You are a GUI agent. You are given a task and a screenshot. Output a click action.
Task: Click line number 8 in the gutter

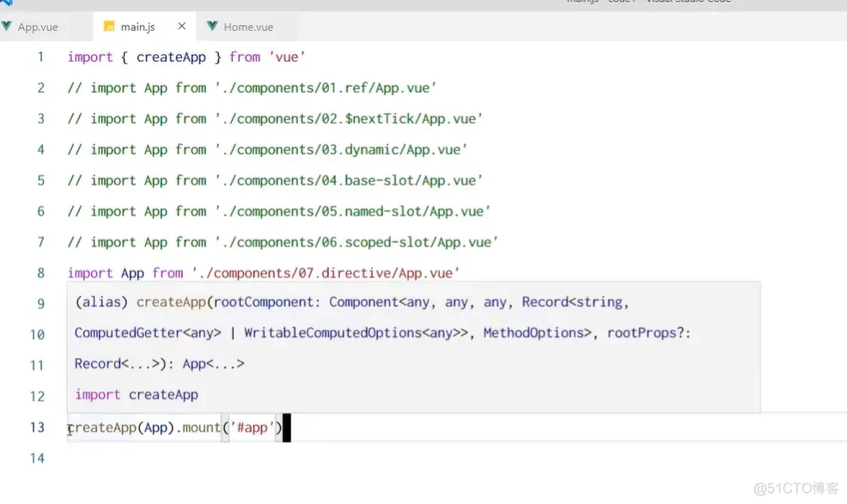click(40, 273)
